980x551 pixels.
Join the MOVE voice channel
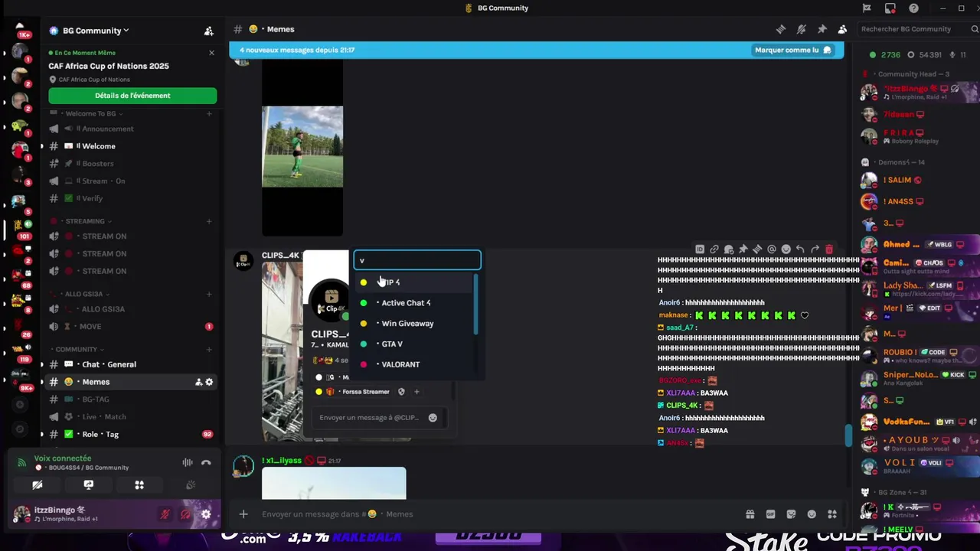pos(130,327)
